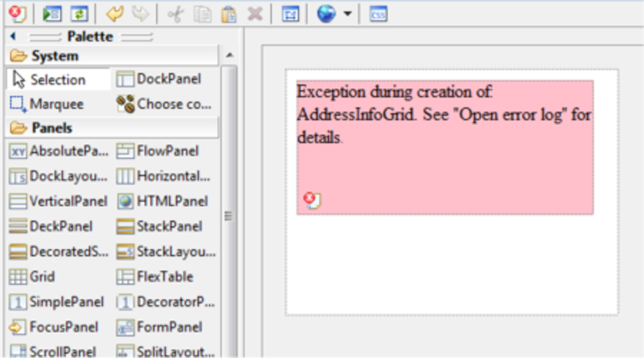This screenshot has height=358, width=644.
Task: Click the Palette header title
Action: (x=90, y=37)
